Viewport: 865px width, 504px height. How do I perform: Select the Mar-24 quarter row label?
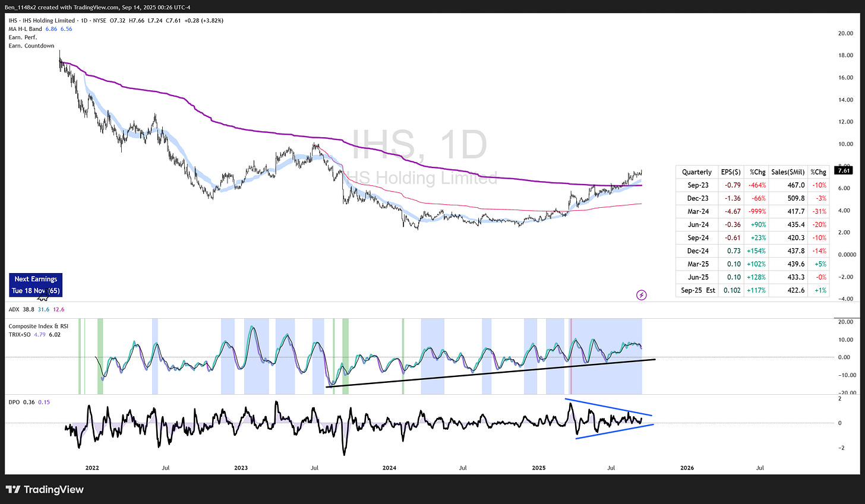698,211
